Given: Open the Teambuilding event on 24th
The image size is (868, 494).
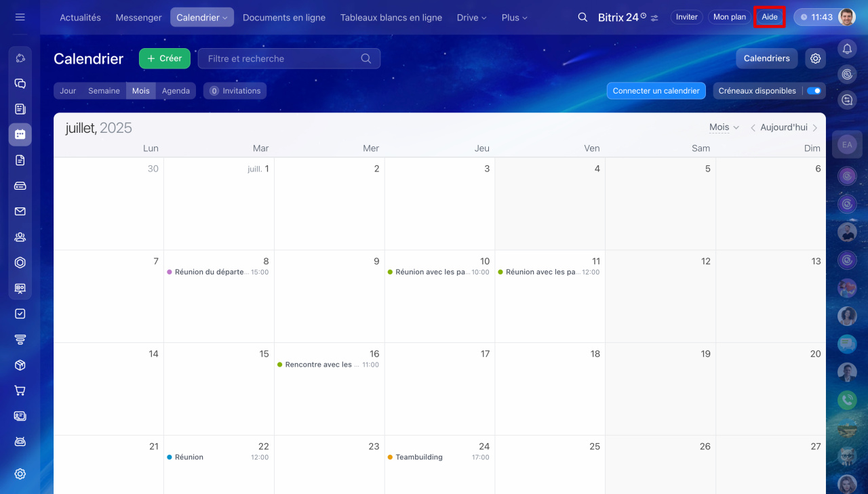Looking at the screenshot, I should point(418,457).
